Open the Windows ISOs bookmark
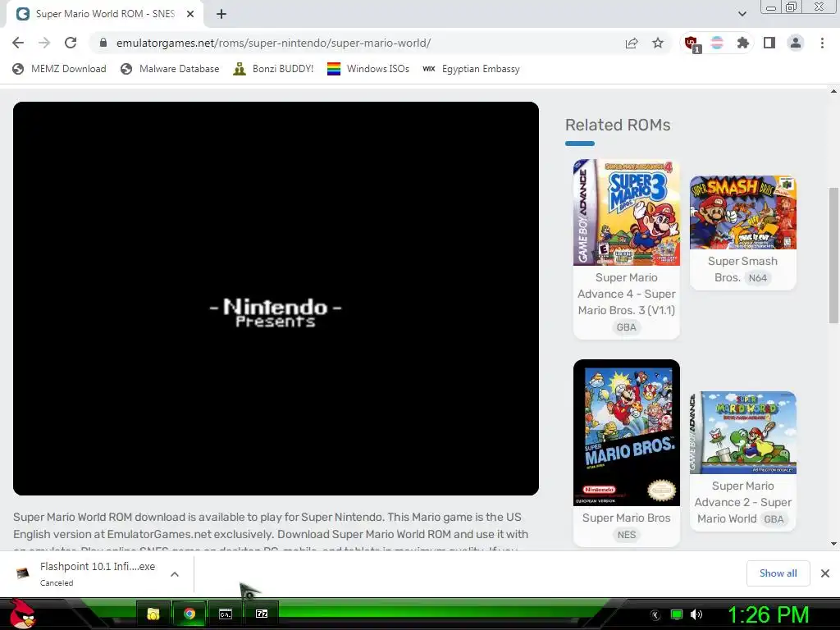The height and width of the screenshot is (630, 840). 368,69
